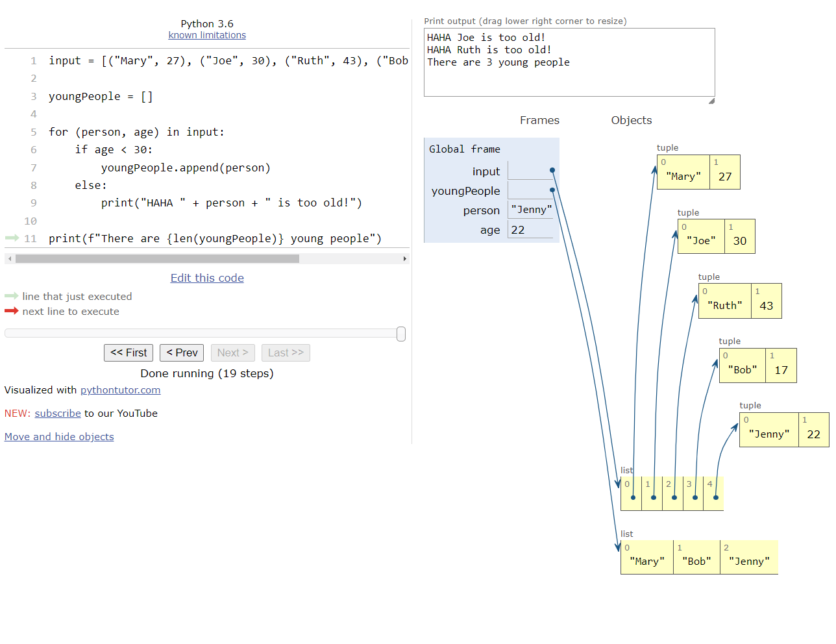Screen dimensions: 836x644
Task: Click the person value "Jenny" in frame
Action: 531,210
